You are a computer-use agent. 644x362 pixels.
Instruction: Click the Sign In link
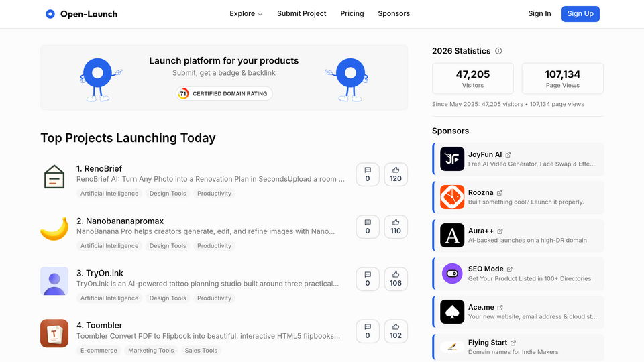[x=539, y=13]
